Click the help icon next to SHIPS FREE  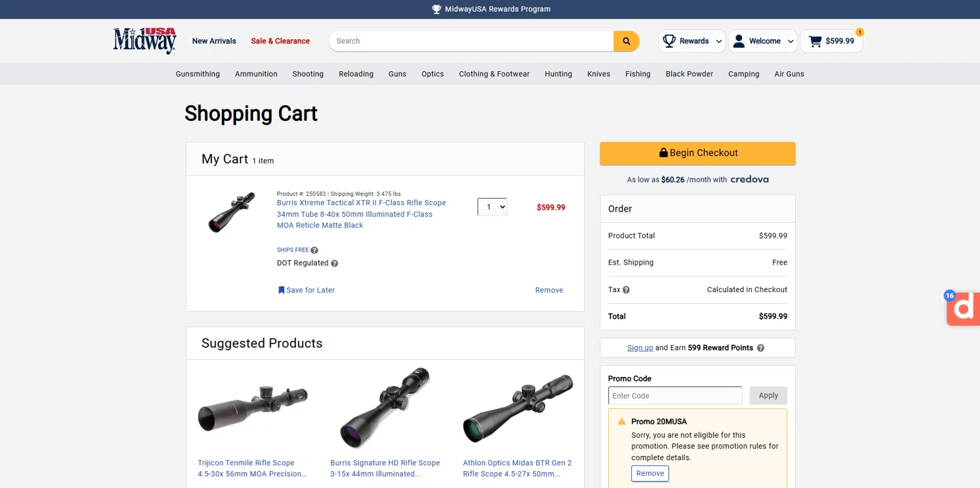point(314,250)
